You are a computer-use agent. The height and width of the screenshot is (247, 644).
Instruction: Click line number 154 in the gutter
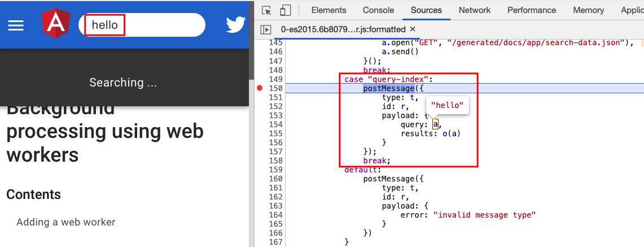pos(275,124)
